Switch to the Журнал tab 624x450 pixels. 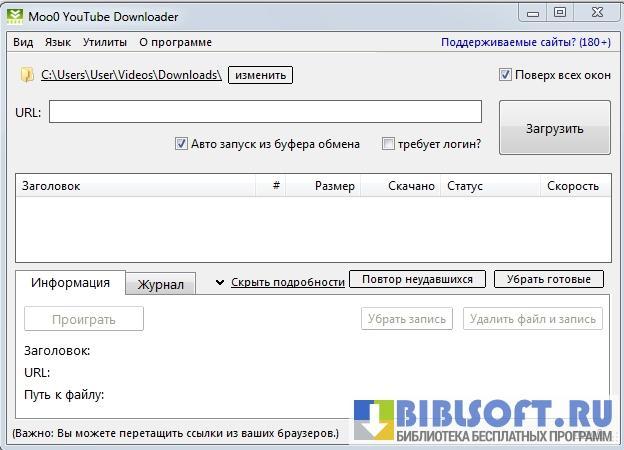click(x=160, y=284)
